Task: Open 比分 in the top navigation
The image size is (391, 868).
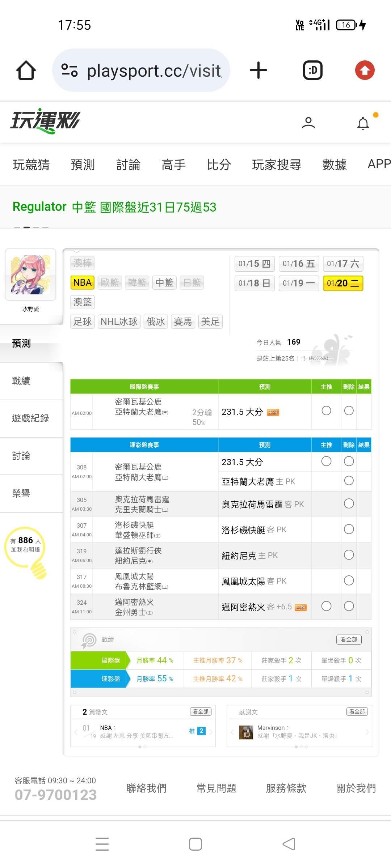Action: [x=219, y=165]
